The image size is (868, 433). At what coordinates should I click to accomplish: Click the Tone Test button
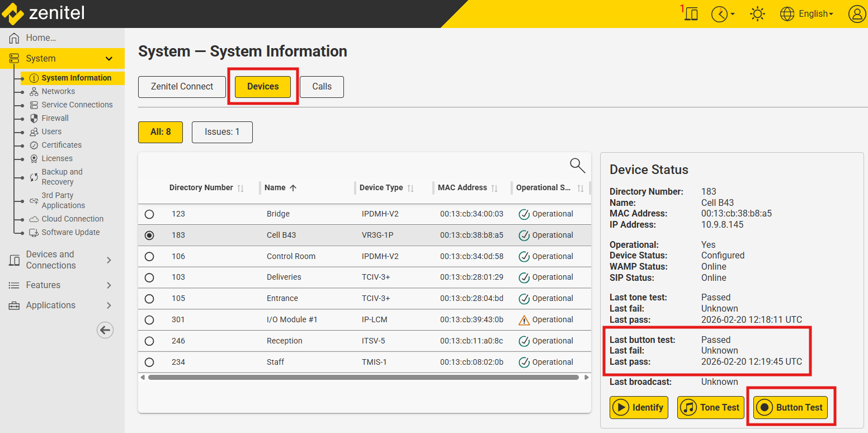pos(711,407)
